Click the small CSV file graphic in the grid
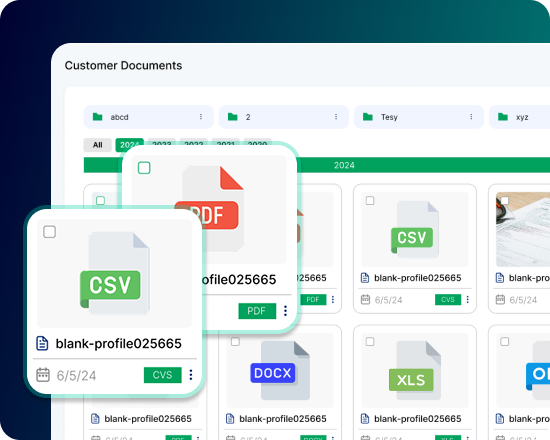Viewport: 550px width, 440px height. pos(415,230)
